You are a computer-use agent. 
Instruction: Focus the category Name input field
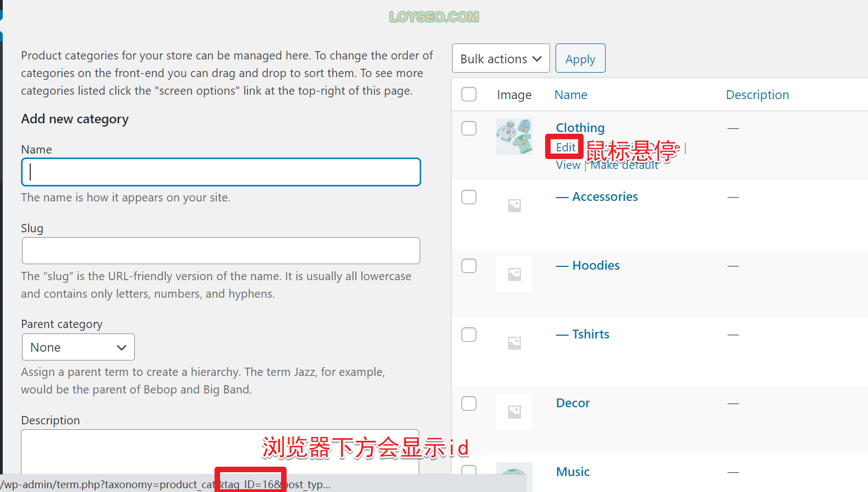click(221, 172)
